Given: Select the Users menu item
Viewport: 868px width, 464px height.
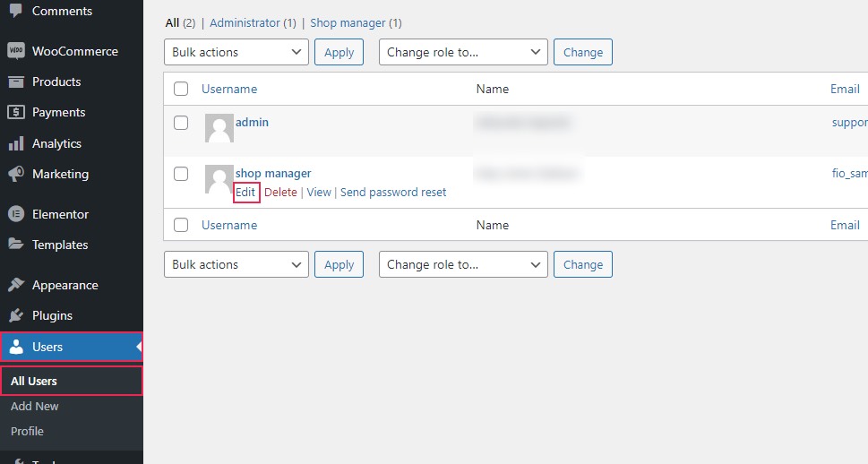Looking at the screenshot, I should click(72, 347).
